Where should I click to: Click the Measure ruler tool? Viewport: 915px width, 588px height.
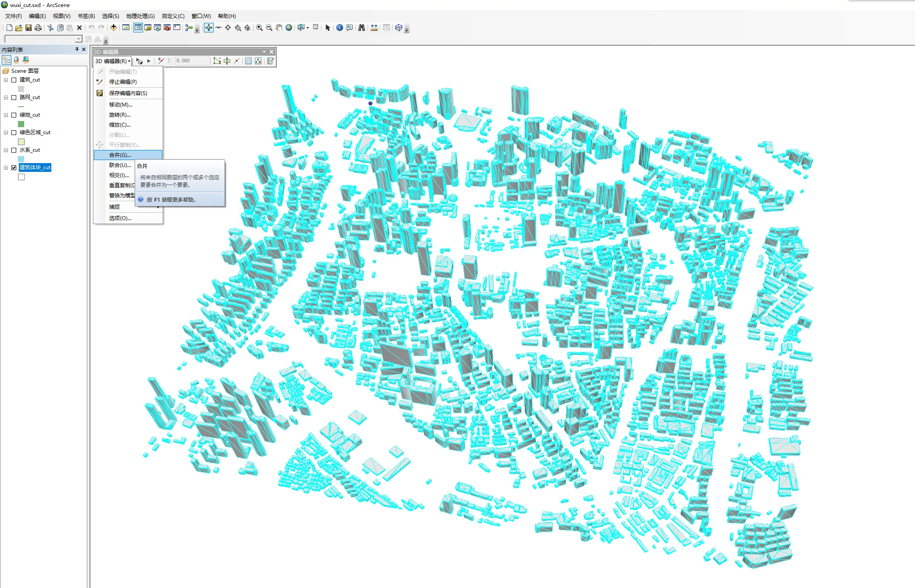pos(374,28)
